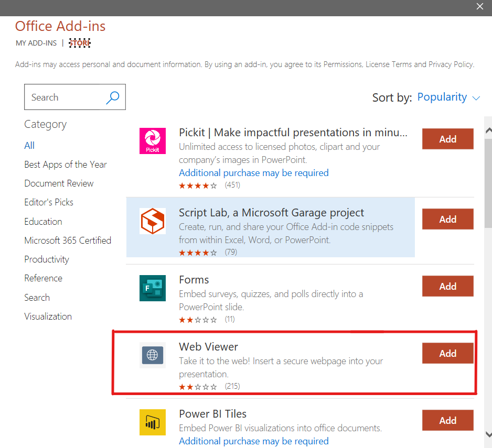This screenshot has height=448, width=492.
Task: Click the scrollbar down arrow
Action: (x=488, y=434)
